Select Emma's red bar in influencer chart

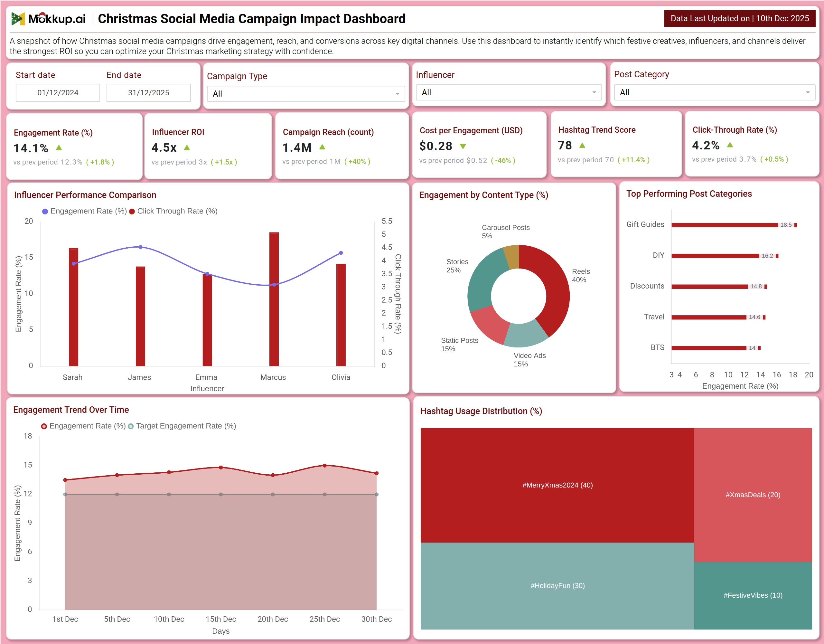(207, 320)
